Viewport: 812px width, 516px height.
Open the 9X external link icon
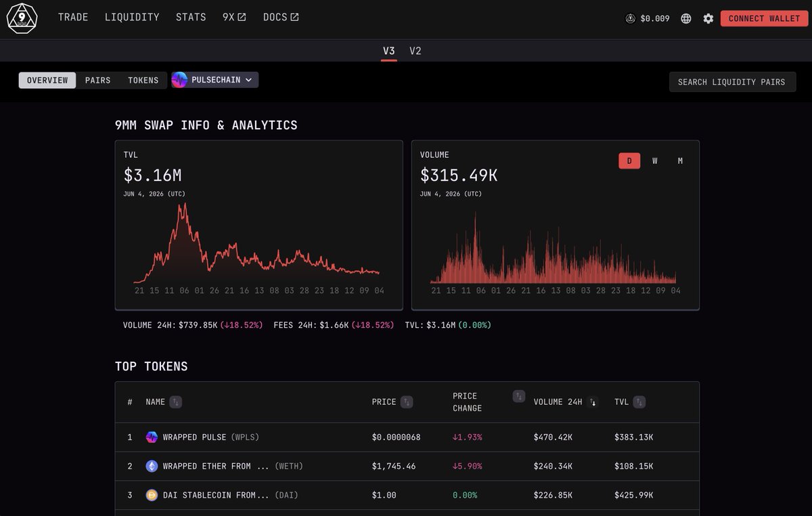tap(242, 17)
